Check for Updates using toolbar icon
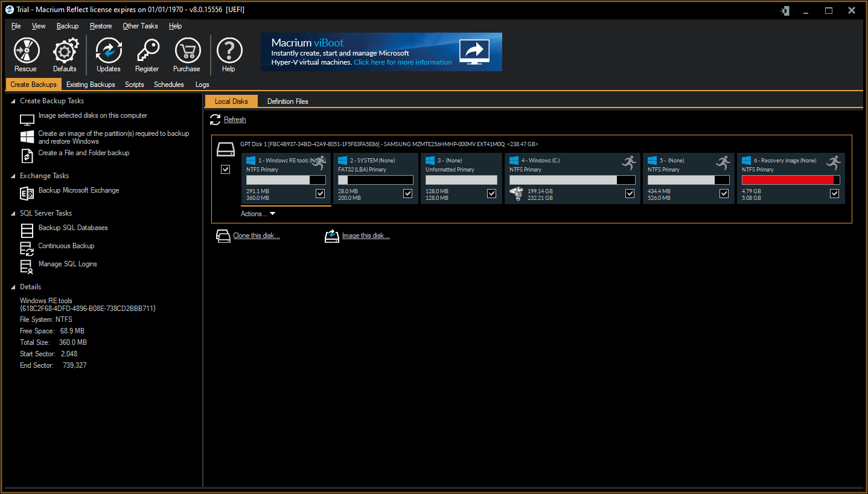Screen dimensions: 868x494 point(109,50)
